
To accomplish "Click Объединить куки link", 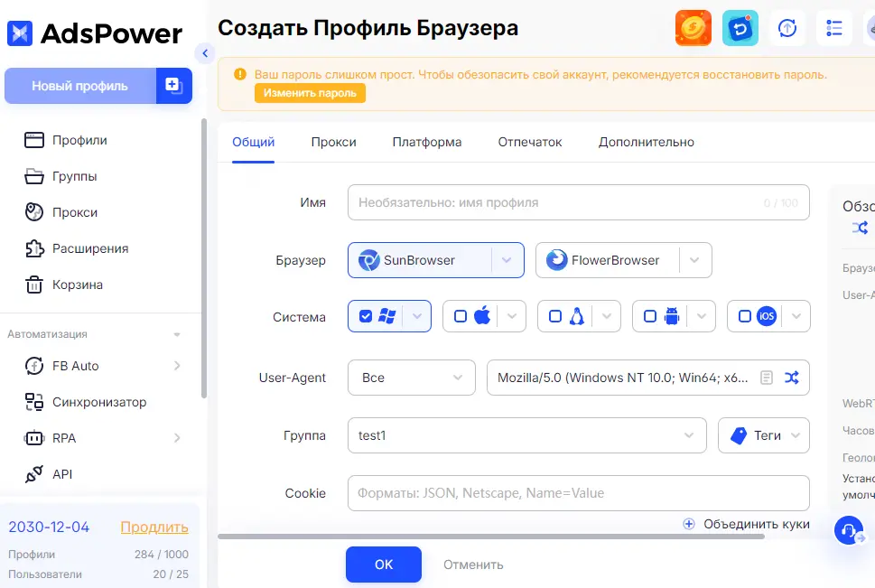I will pyautogui.click(x=746, y=525).
